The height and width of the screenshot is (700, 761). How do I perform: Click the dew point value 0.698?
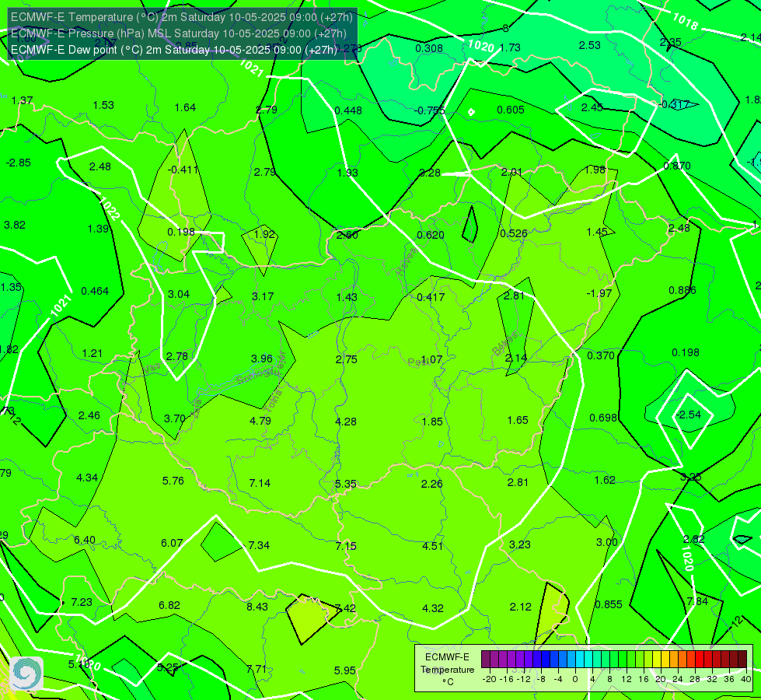click(x=603, y=418)
